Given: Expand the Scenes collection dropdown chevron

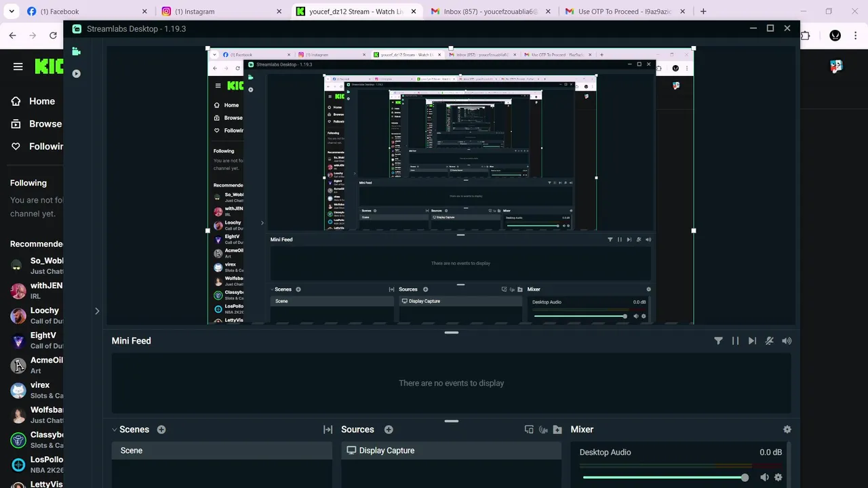Looking at the screenshot, I should [115, 430].
